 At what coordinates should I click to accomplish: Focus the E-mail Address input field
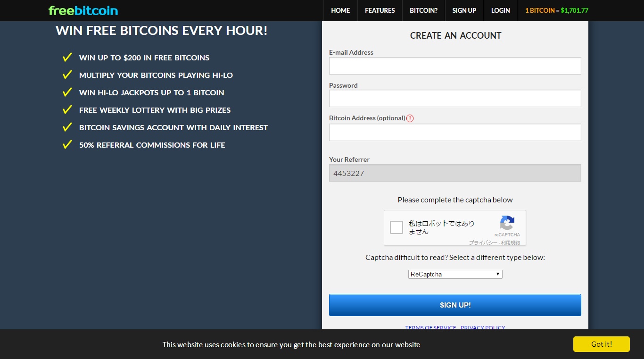click(455, 66)
